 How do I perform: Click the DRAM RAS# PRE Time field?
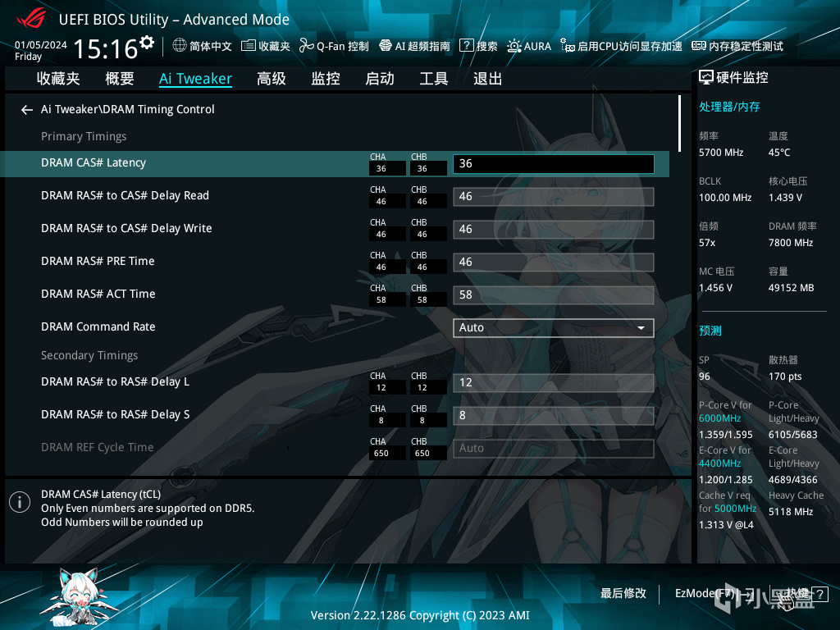pos(554,262)
